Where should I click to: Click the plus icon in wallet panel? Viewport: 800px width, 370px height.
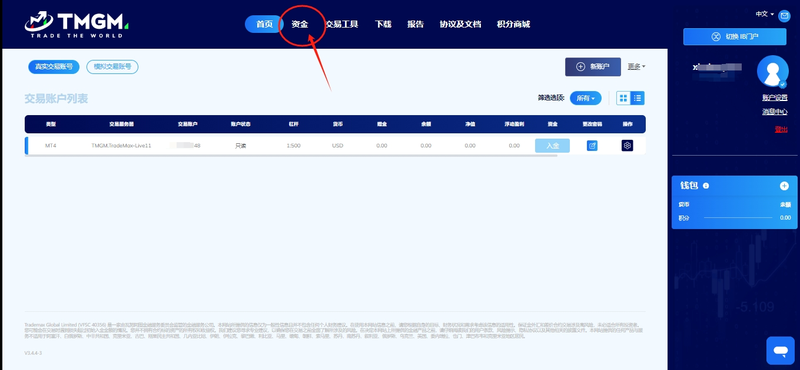point(784,186)
